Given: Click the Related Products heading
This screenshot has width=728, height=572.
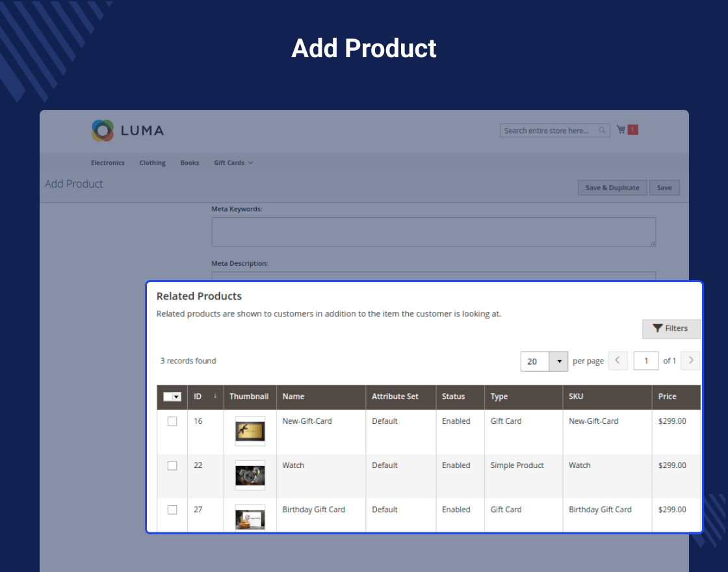Looking at the screenshot, I should [x=199, y=296].
